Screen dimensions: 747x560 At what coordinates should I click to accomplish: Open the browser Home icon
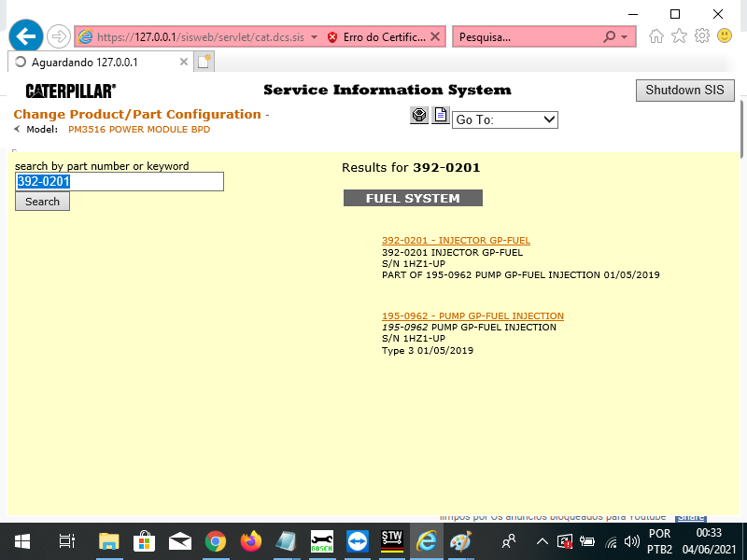(656, 35)
